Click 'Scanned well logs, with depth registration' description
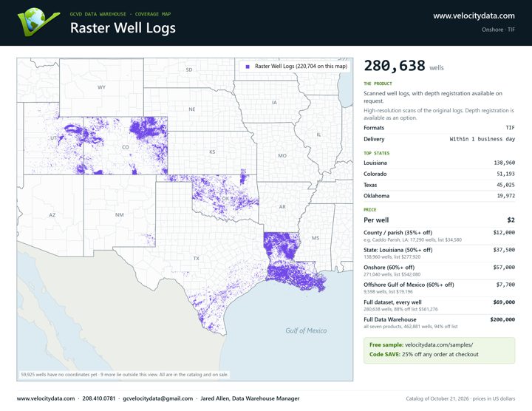Image resolution: width=532 pixels, height=411 pixels. pyautogui.click(x=433, y=97)
